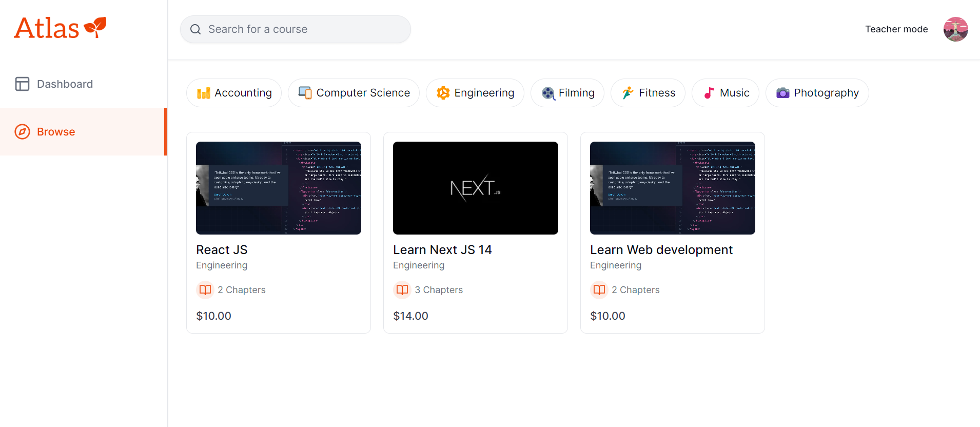This screenshot has height=427, width=980.
Task: Click the Photography camera icon
Action: (x=783, y=93)
